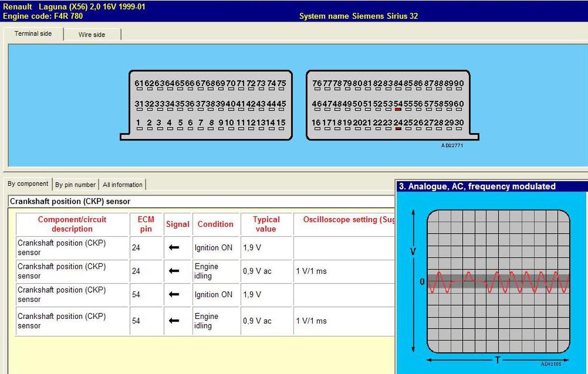Click ECM pin '54' in the Ignition ON row

[x=136, y=294]
